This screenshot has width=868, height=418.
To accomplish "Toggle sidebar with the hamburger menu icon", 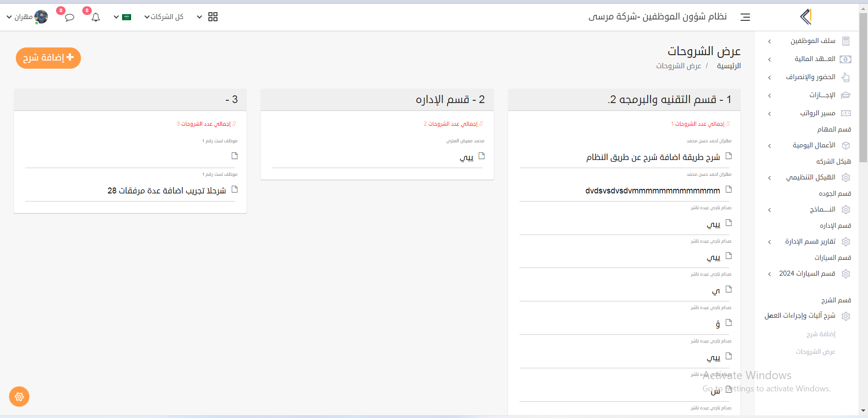I will [745, 17].
